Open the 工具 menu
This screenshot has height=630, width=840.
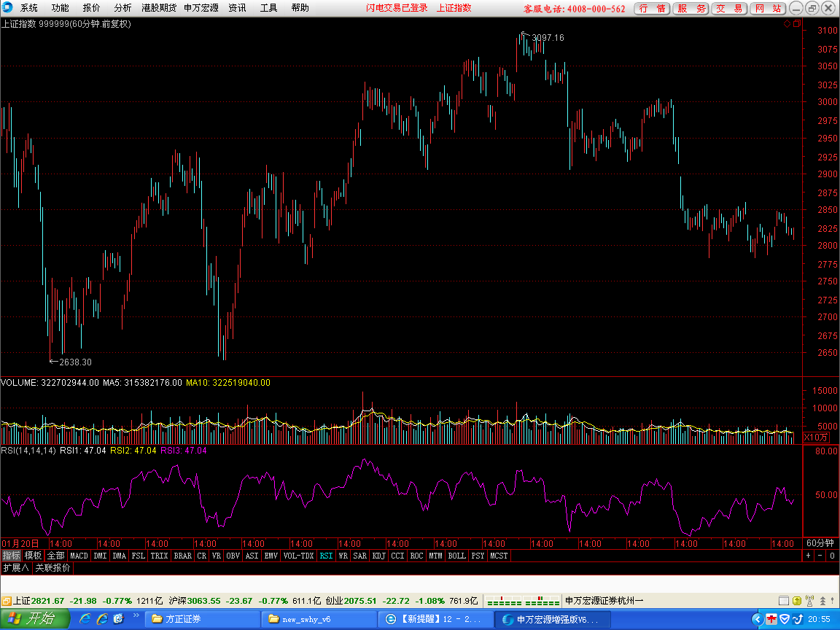coord(268,8)
